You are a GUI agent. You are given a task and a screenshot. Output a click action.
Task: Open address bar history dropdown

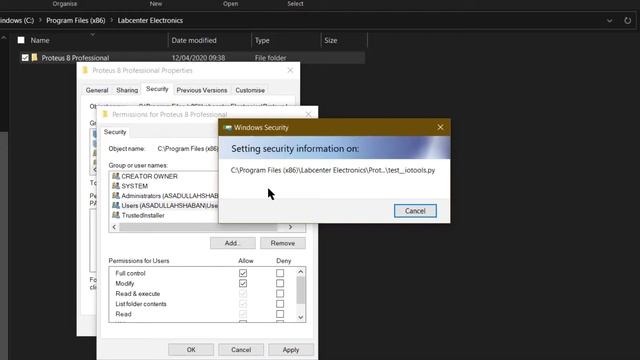click(609, 20)
